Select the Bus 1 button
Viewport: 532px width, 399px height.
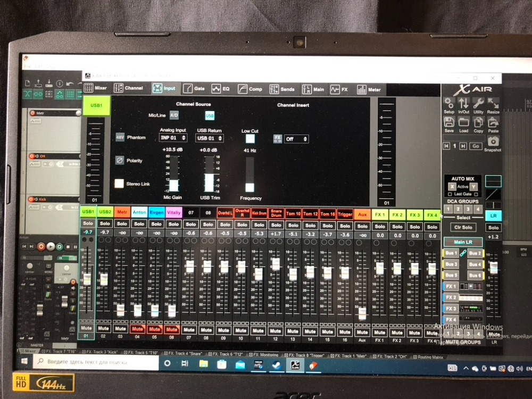coord(451,253)
